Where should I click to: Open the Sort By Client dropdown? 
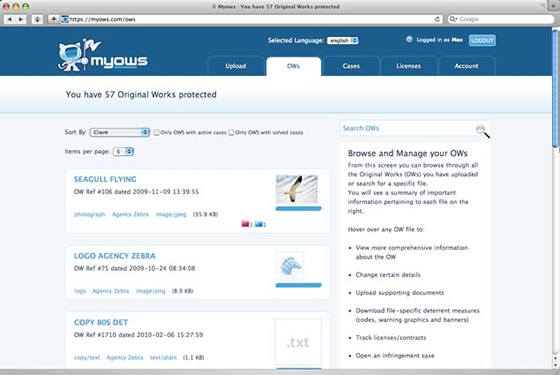click(120, 132)
